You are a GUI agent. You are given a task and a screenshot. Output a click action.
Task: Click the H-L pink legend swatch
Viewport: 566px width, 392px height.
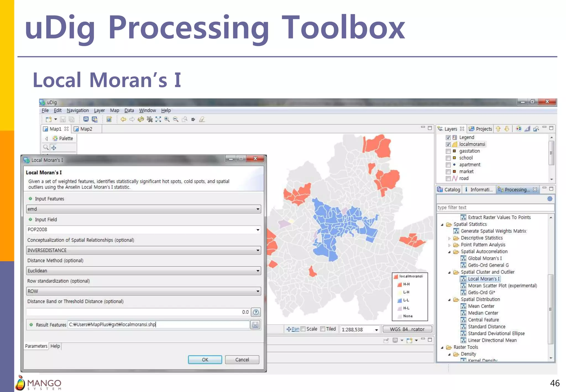(x=399, y=308)
